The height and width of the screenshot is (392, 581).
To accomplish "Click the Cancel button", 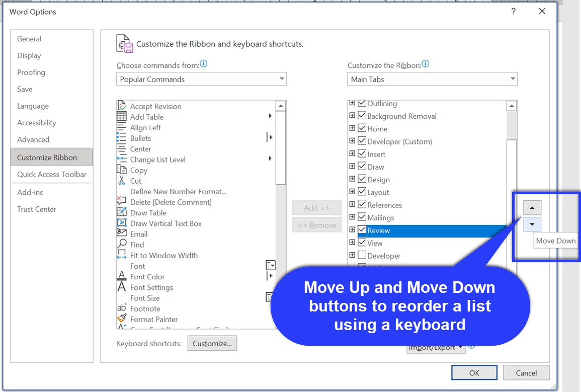I will (x=526, y=373).
